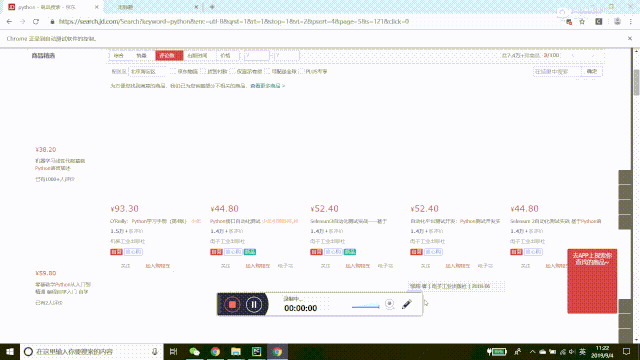Click the Windows taskbar search box

92,351
